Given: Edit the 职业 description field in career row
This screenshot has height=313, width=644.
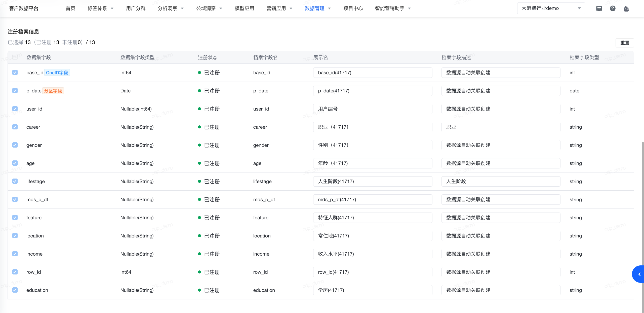Looking at the screenshot, I should [501, 127].
